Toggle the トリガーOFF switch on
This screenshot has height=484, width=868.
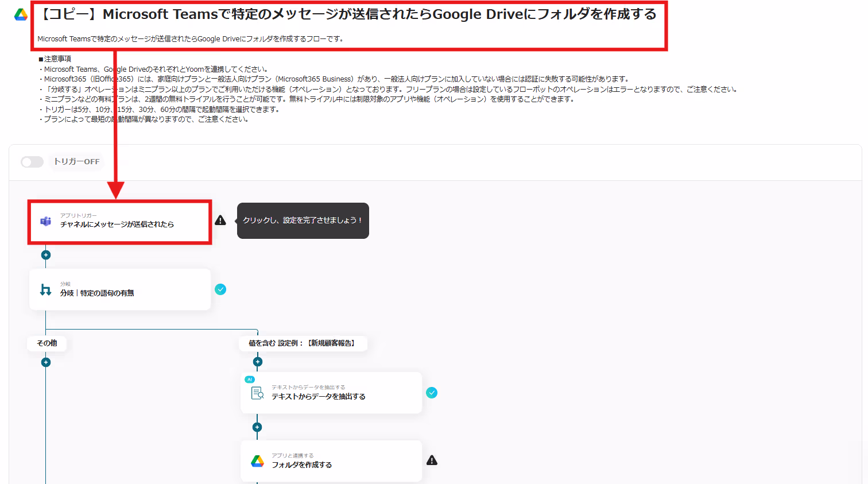pyautogui.click(x=32, y=162)
